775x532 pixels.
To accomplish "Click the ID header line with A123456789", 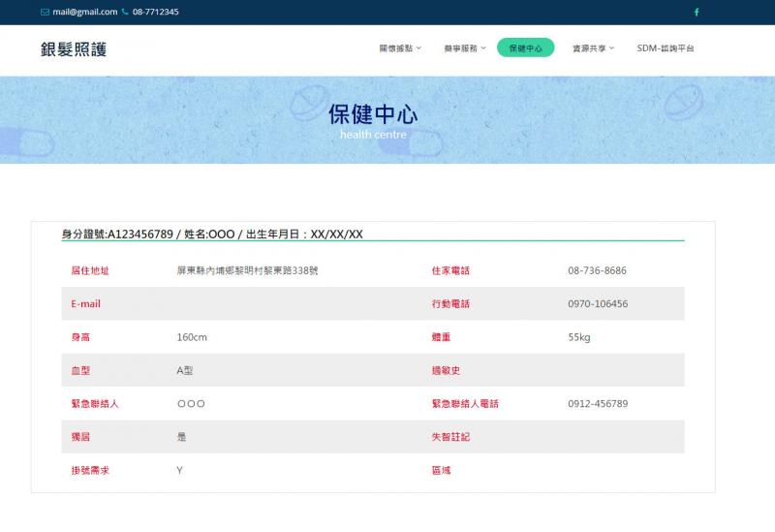I will click(x=212, y=234).
